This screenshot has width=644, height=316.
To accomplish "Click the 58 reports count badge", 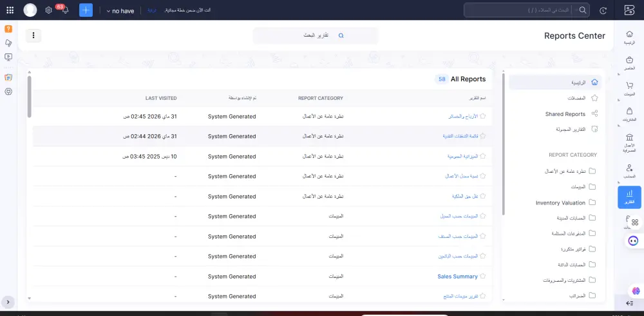I will [442, 79].
